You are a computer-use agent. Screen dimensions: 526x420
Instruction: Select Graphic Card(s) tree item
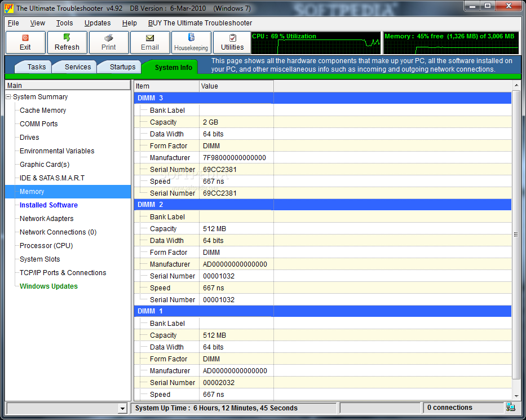point(45,165)
